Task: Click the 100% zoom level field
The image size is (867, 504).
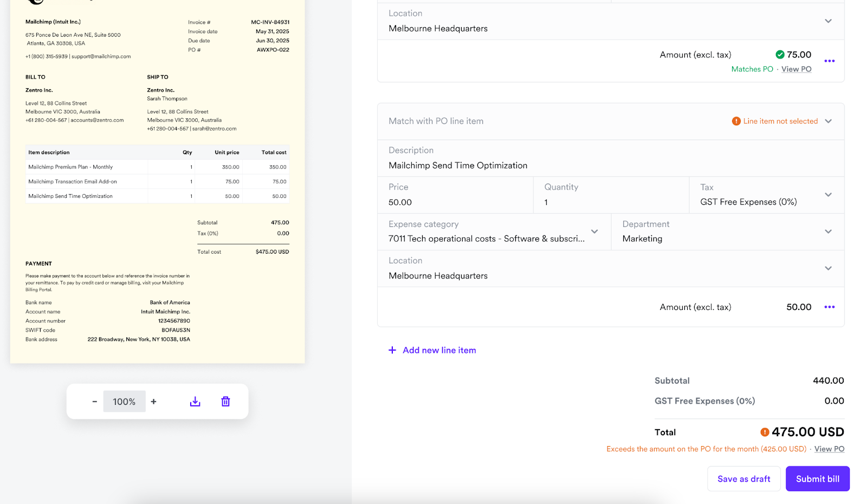Action: [124, 402]
